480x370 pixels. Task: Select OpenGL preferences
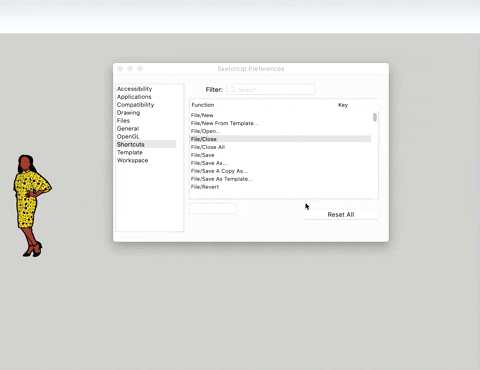pos(128,137)
